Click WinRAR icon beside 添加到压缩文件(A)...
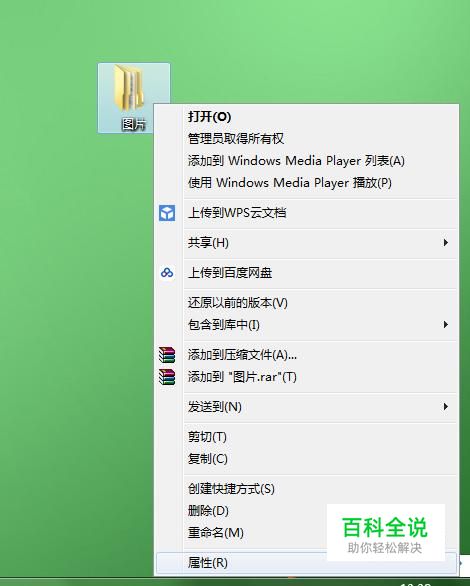 click(167, 355)
